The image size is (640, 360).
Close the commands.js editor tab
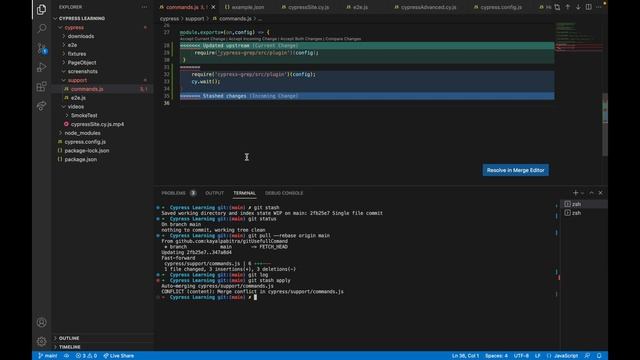(213, 7)
